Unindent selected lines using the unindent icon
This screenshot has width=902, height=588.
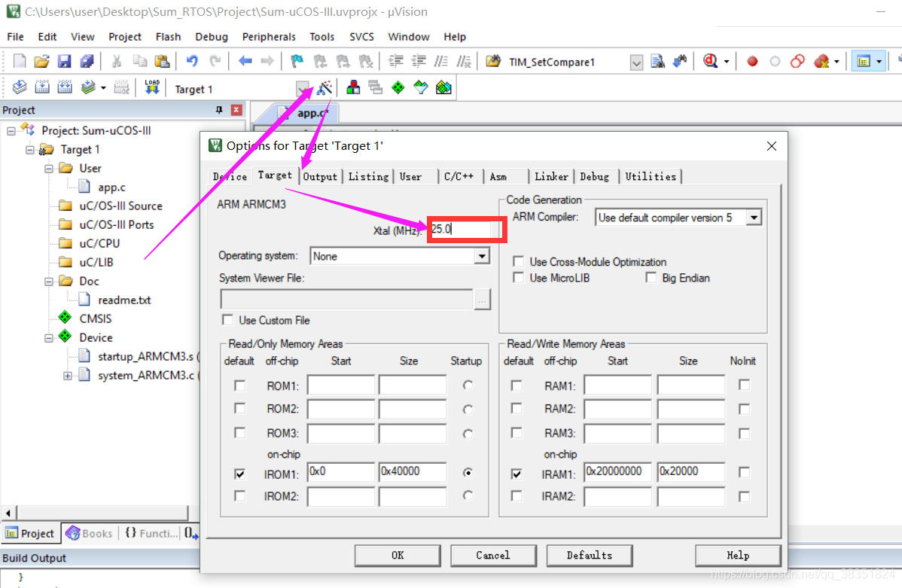418,61
